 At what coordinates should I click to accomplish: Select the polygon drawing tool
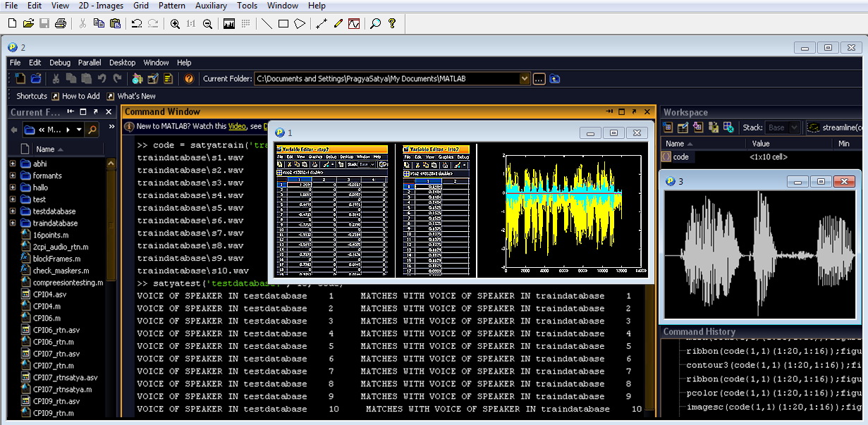[300, 23]
